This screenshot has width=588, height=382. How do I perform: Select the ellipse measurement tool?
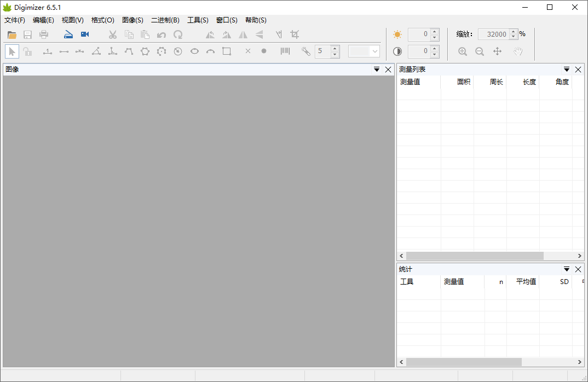tap(194, 51)
